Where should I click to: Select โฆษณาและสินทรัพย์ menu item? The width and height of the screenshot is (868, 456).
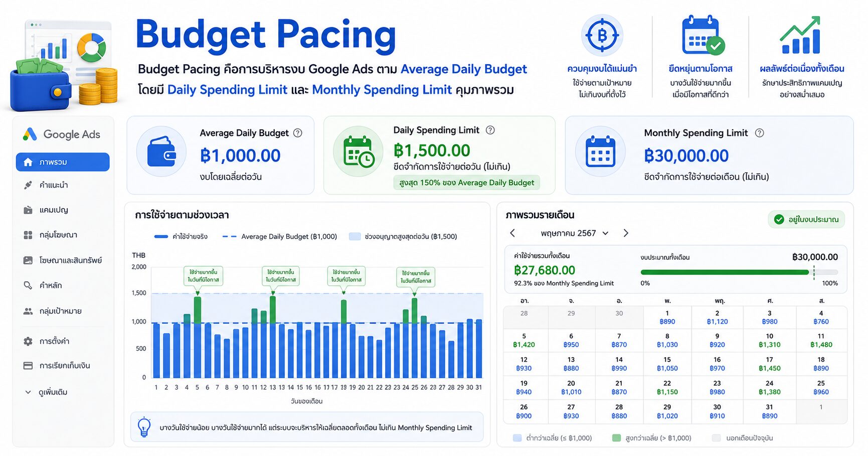(63, 260)
